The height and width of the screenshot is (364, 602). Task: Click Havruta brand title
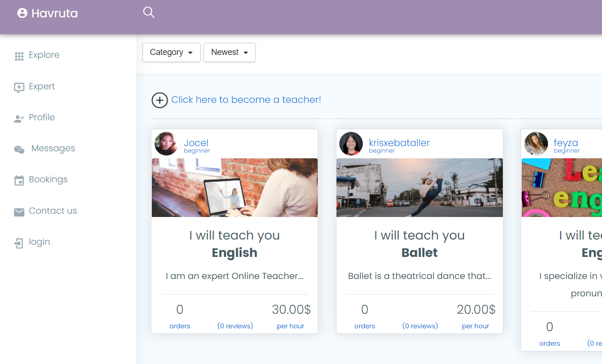pyautogui.click(x=55, y=14)
